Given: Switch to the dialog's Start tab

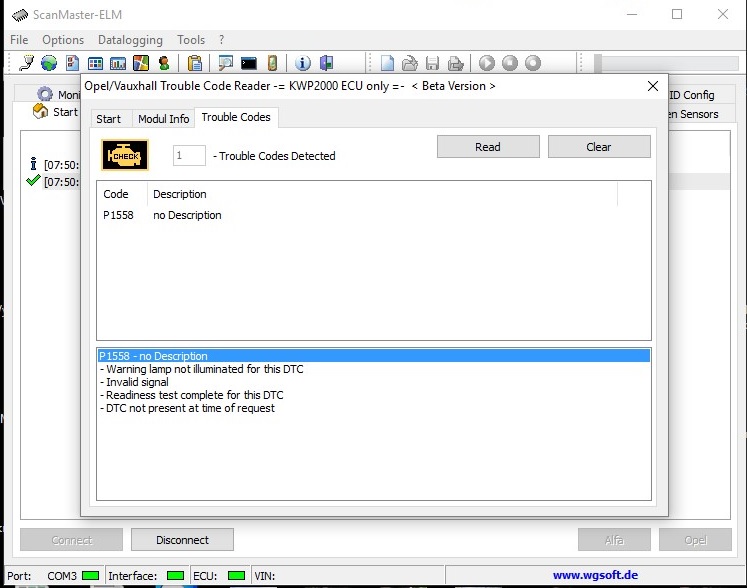Looking at the screenshot, I should 108,118.
